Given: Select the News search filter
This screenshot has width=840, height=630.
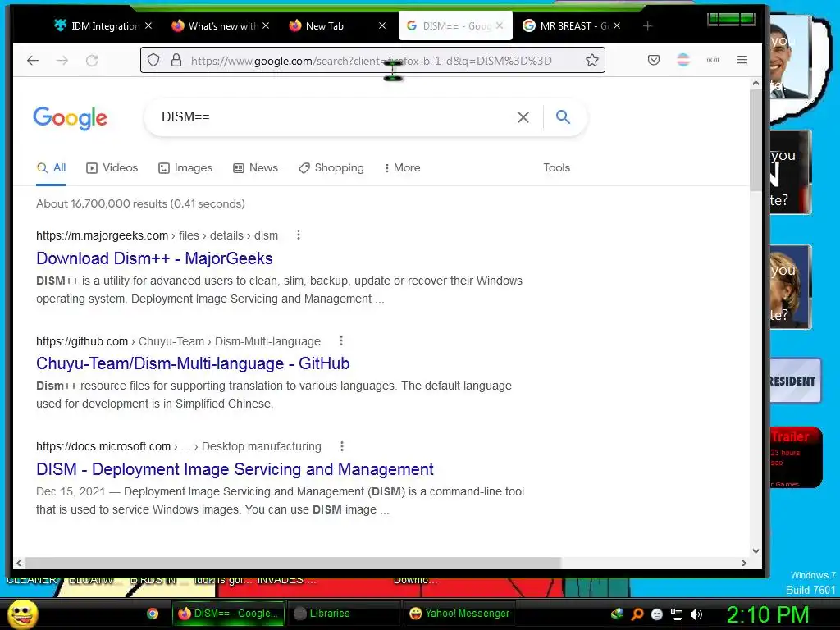Looking at the screenshot, I should [256, 167].
